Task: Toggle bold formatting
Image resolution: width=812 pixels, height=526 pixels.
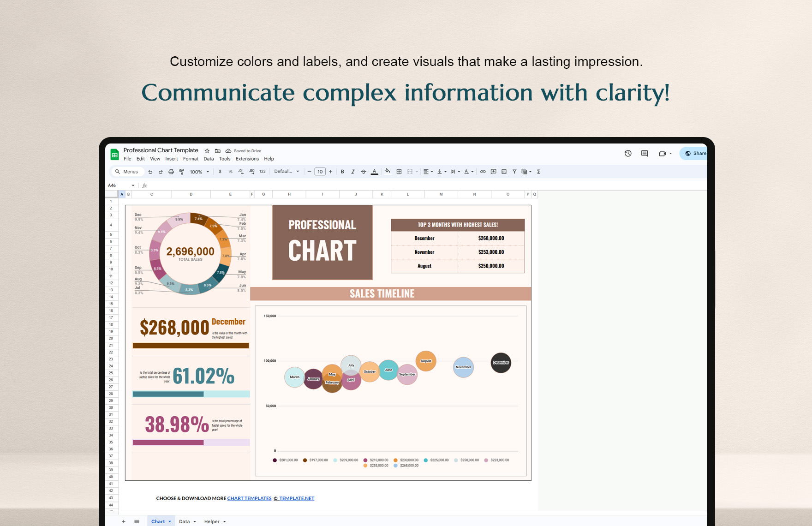Action: pyautogui.click(x=342, y=171)
